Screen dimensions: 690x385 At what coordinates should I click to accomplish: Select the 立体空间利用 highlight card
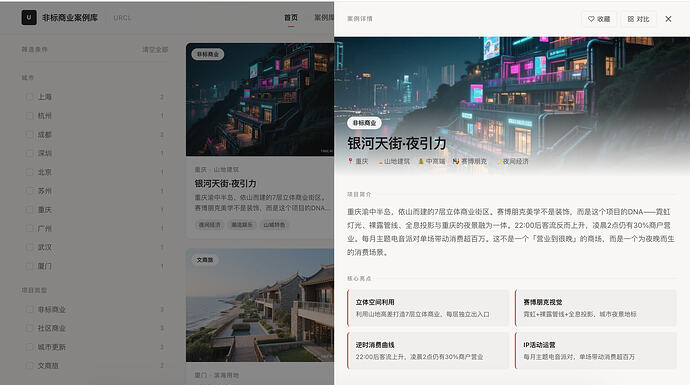tap(428, 308)
